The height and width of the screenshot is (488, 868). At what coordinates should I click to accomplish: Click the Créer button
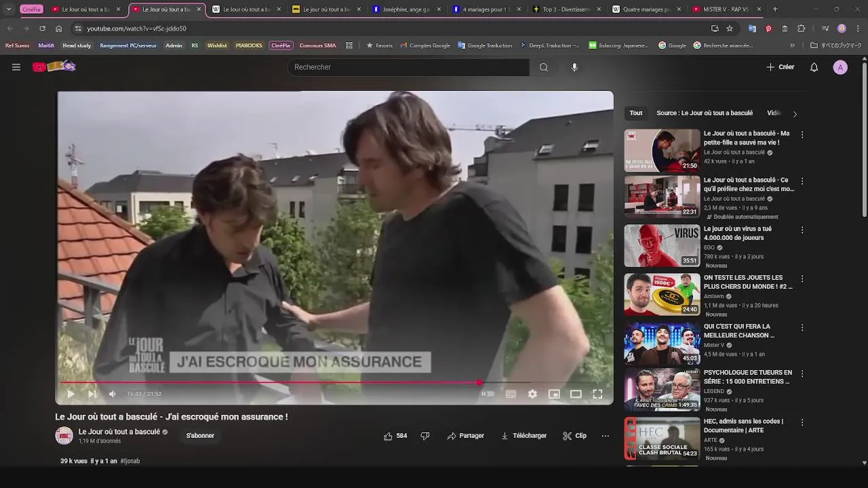(x=780, y=67)
